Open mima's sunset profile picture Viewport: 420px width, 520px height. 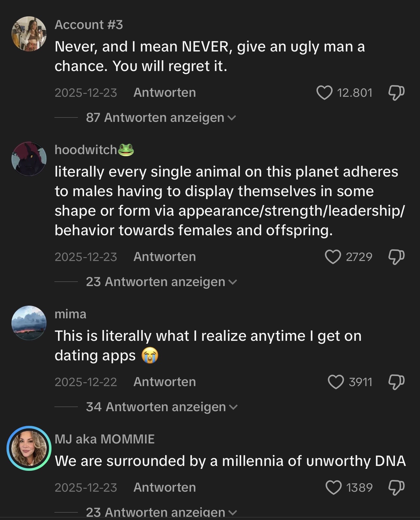[29, 323]
